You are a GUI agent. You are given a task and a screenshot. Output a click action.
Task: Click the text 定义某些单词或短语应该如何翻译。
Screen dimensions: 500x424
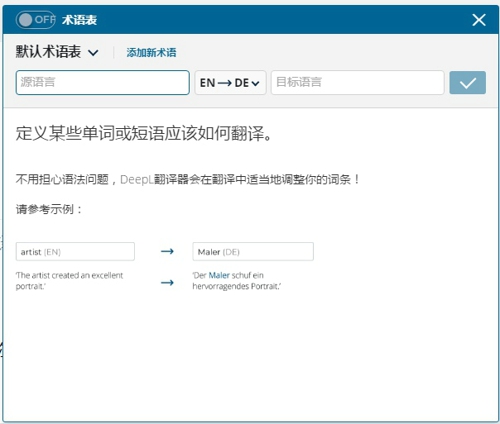144,133
